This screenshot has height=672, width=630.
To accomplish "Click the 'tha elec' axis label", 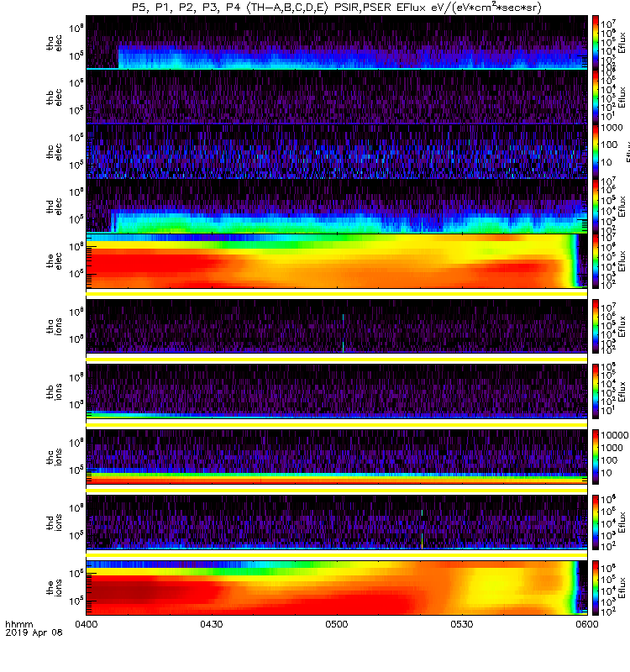I will tap(54, 43).
